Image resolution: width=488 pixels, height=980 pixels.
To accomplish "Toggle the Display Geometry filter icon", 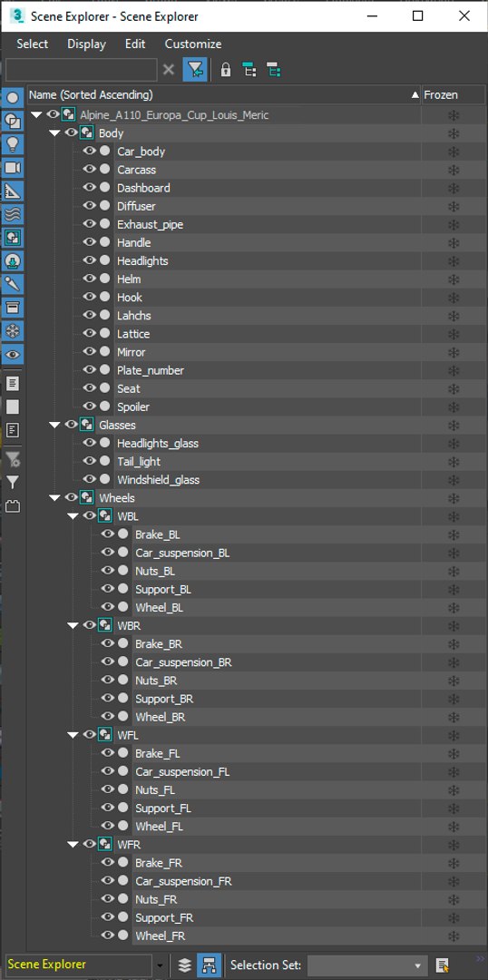I will [x=13, y=98].
